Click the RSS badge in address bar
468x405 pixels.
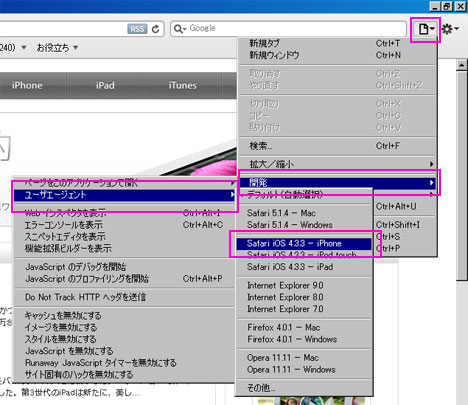137,29
